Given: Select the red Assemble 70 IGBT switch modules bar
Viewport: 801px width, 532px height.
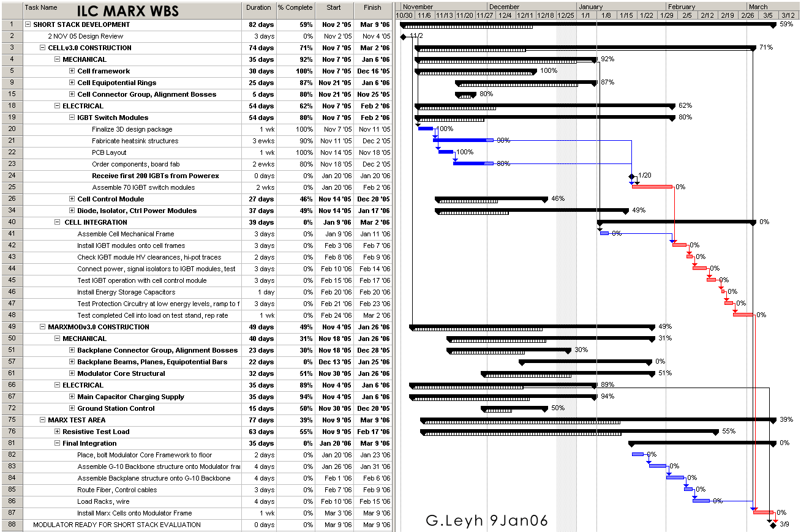Looking at the screenshot, I should (x=652, y=187).
